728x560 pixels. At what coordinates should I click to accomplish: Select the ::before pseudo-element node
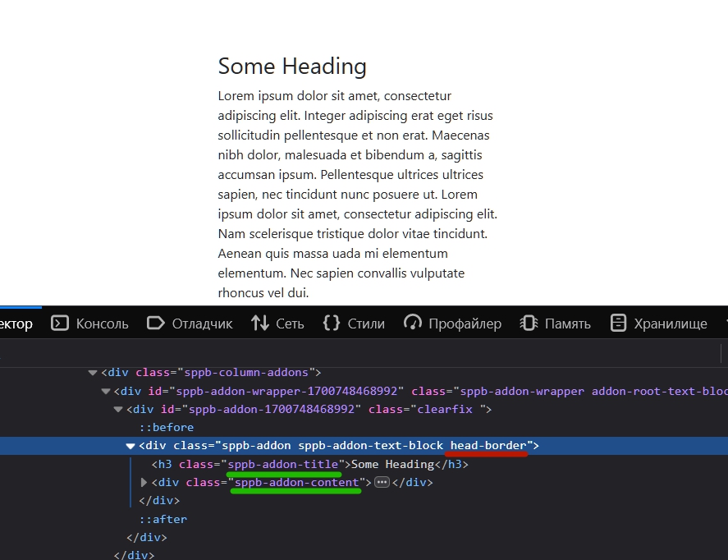click(x=167, y=428)
